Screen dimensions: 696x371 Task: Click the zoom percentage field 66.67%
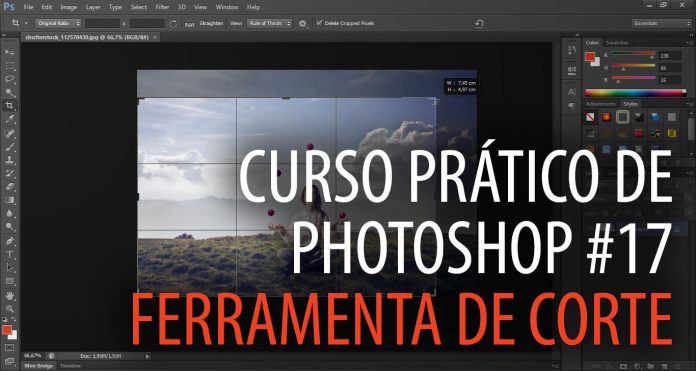33,356
